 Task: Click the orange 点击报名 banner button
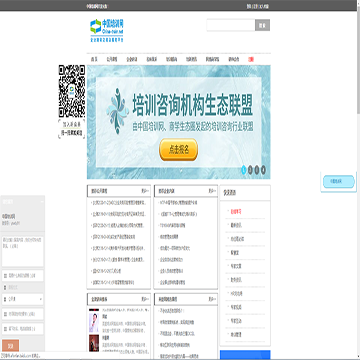(178, 150)
